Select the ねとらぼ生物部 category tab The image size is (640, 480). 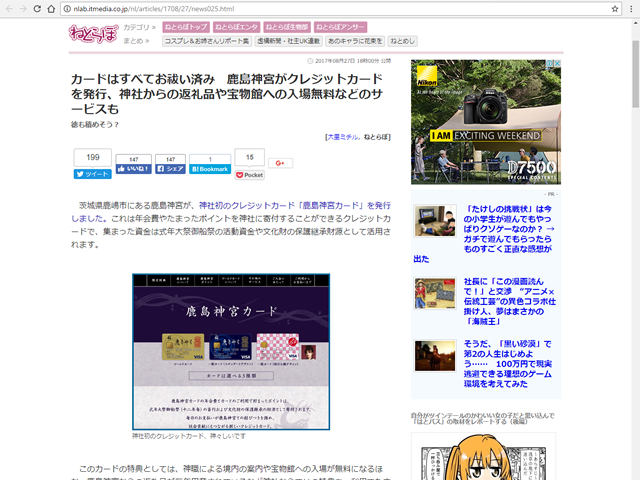pyautogui.click(x=286, y=27)
